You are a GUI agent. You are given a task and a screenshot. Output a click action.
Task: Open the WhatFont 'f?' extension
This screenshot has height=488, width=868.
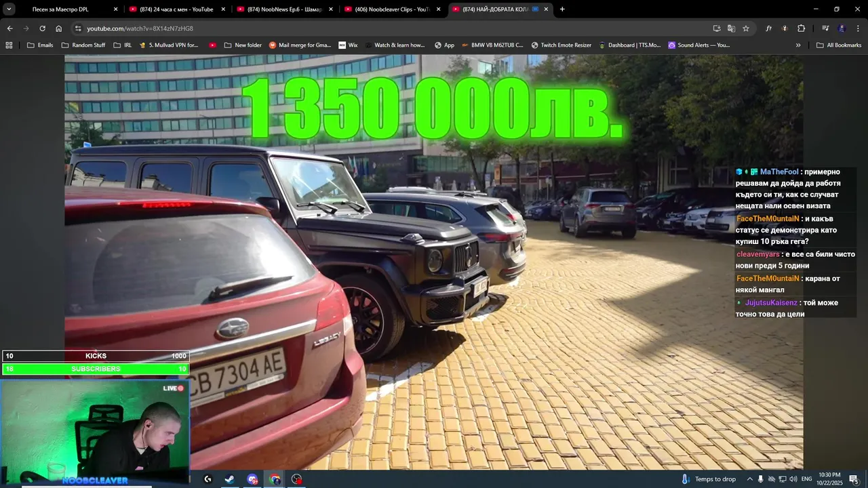point(768,28)
